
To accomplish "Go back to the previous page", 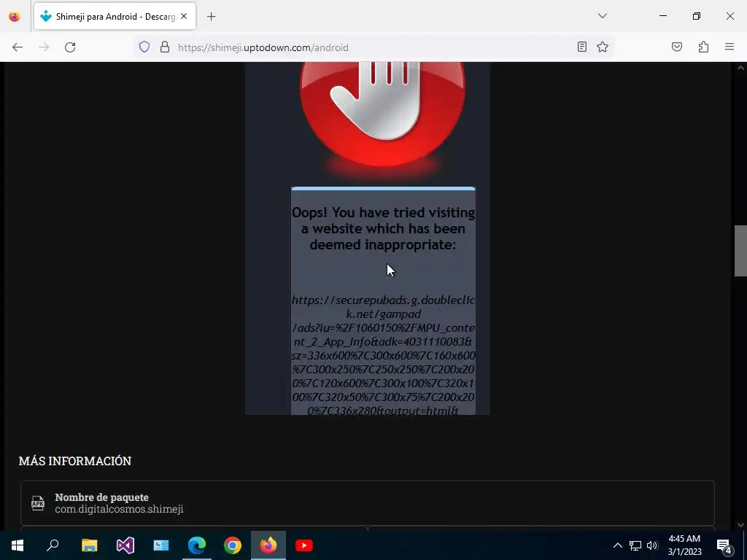I will [18, 47].
